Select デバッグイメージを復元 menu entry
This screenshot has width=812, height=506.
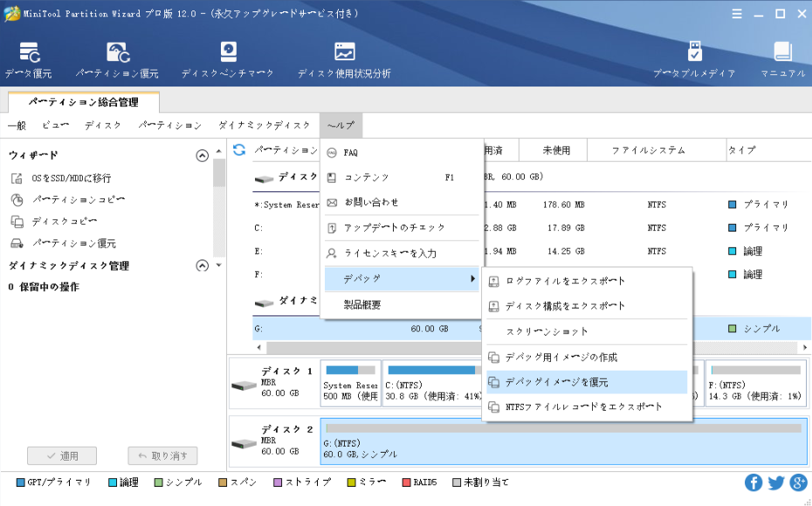[557, 382]
